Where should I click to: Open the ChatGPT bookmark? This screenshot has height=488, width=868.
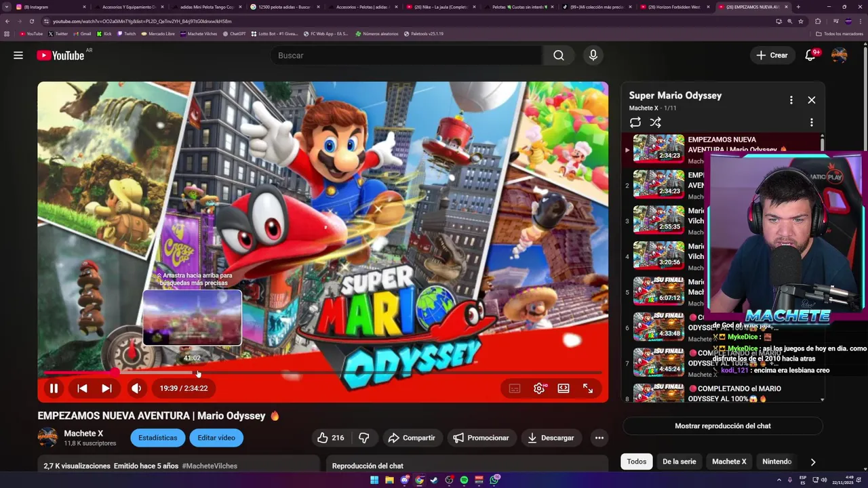coord(234,33)
